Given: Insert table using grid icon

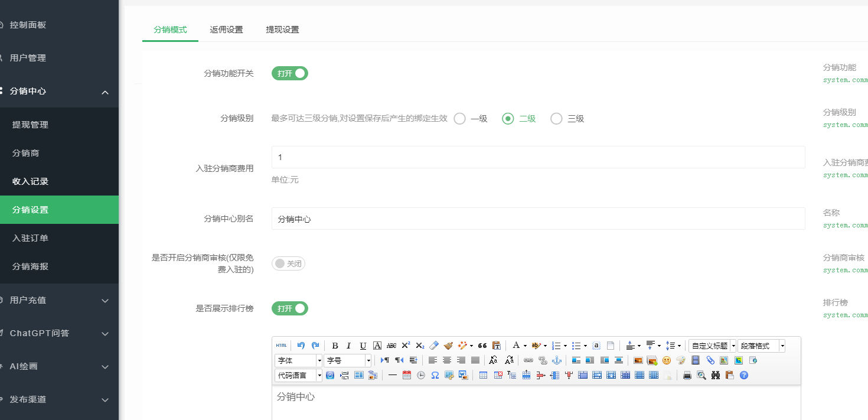Looking at the screenshot, I should coord(483,375).
